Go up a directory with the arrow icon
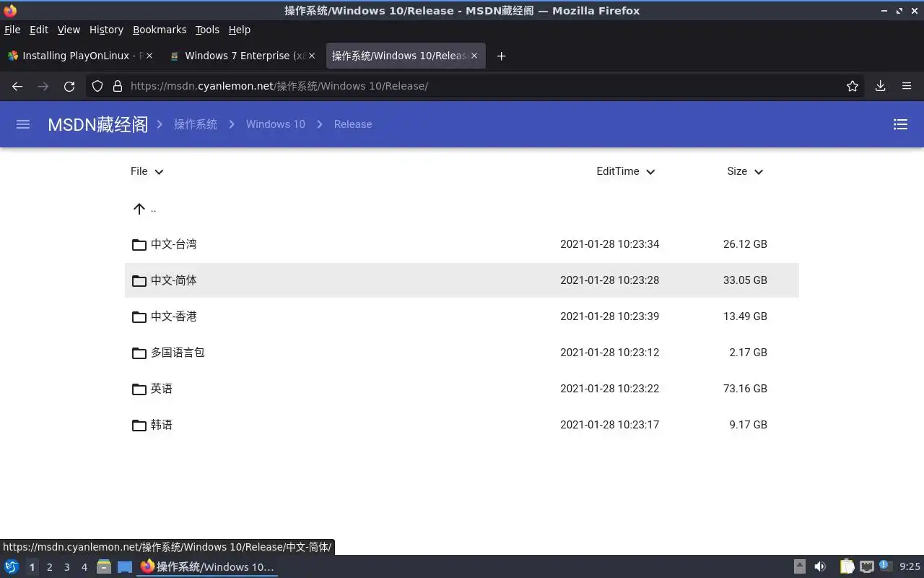 (x=139, y=209)
